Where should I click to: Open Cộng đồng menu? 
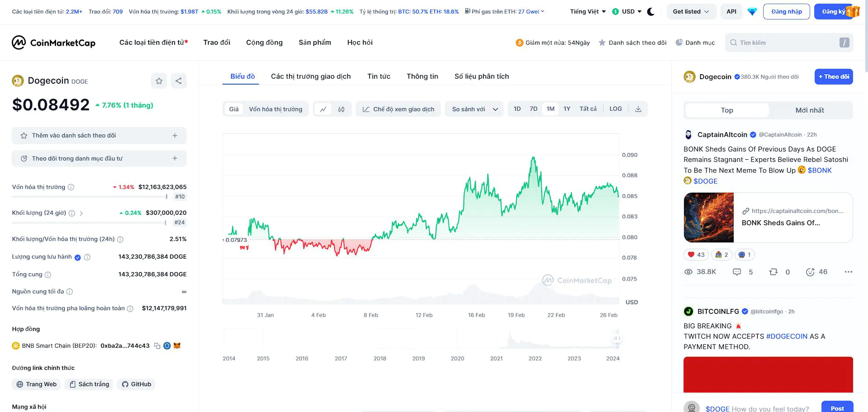click(264, 43)
